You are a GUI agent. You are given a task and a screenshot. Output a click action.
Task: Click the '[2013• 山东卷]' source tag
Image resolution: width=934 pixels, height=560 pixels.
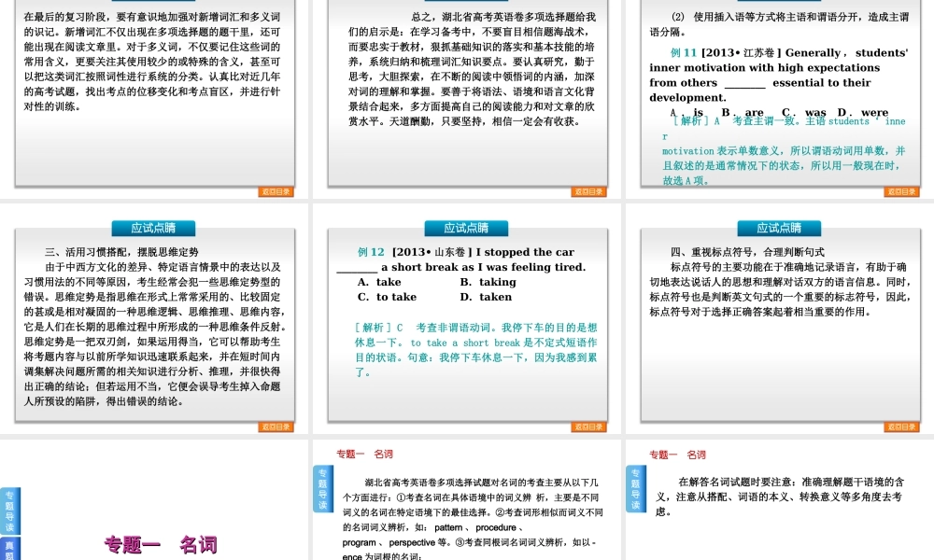pyautogui.click(x=432, y=252)
